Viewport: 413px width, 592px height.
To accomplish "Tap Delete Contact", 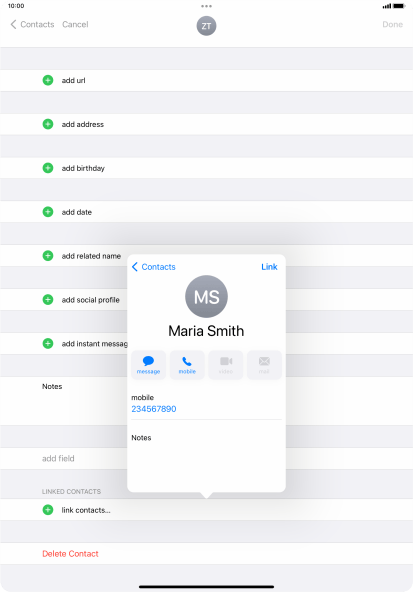I will (x=70, y=553).
